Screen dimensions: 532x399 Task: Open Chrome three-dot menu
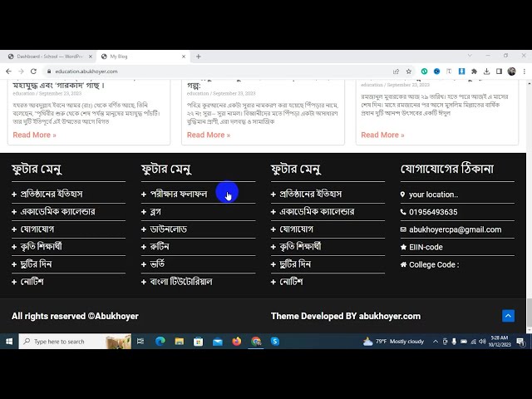coord(525,71)
